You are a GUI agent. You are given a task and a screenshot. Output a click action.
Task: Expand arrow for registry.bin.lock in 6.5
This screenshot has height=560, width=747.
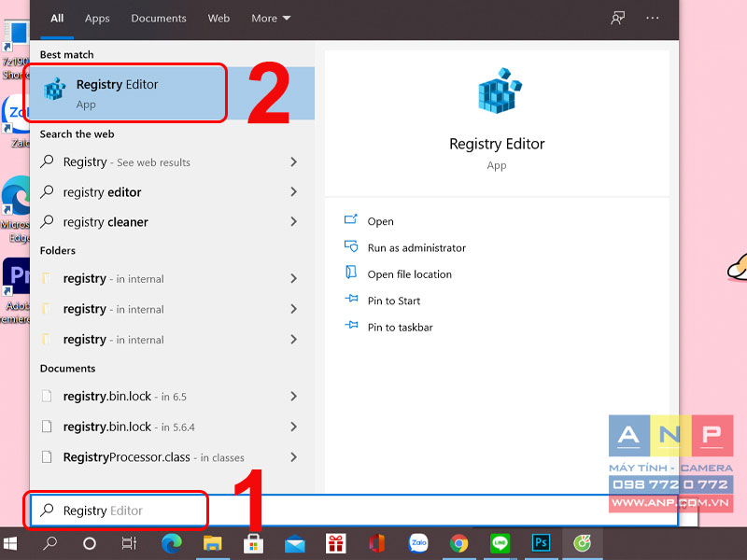pyautogui.click(x=293, y=396)
